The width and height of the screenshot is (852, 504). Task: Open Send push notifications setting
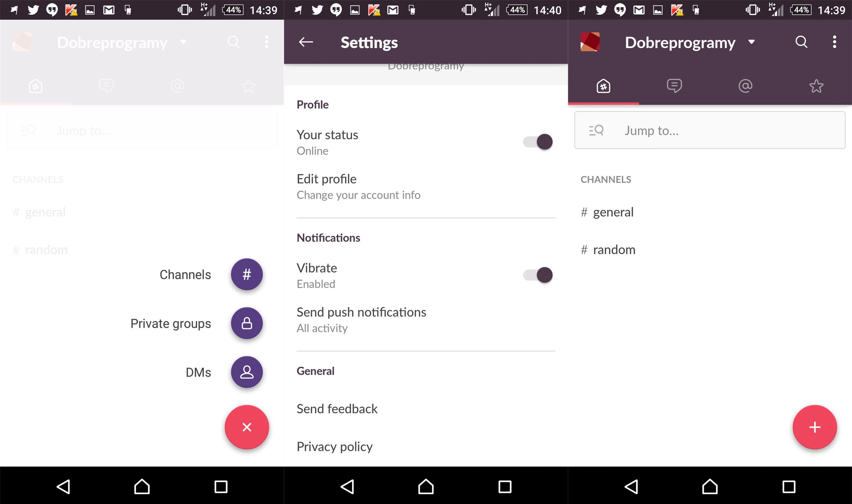coord(361,319)
